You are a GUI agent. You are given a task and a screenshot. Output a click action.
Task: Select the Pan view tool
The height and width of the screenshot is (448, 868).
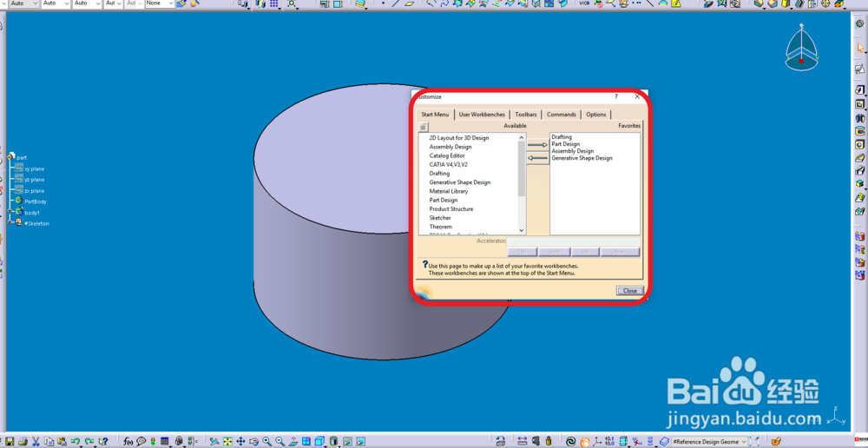pyautogui.click(x=240, y=441)
